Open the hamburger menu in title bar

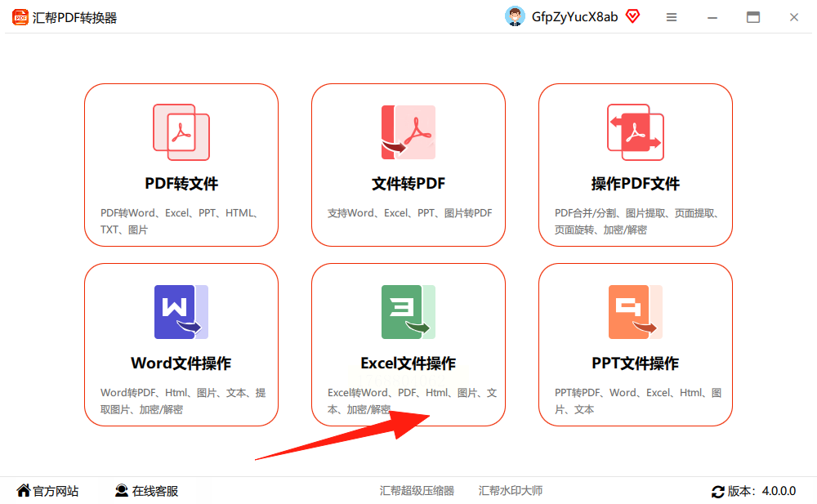tap(672, 17)
